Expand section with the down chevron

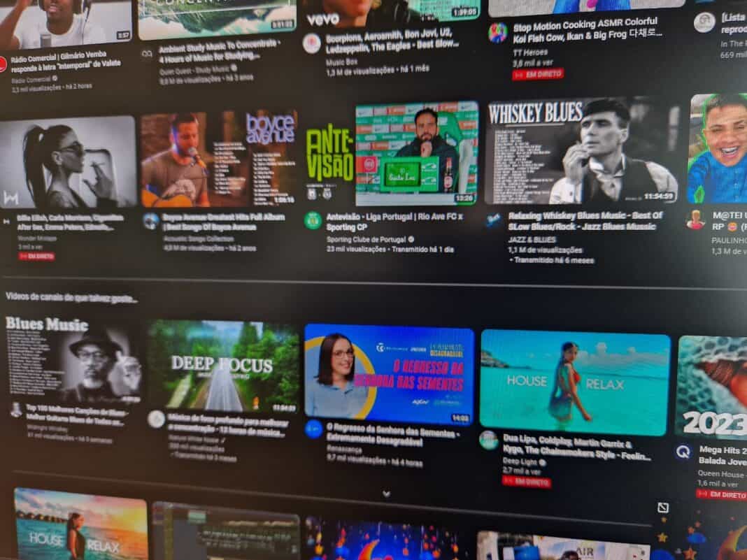click(386, 494)
